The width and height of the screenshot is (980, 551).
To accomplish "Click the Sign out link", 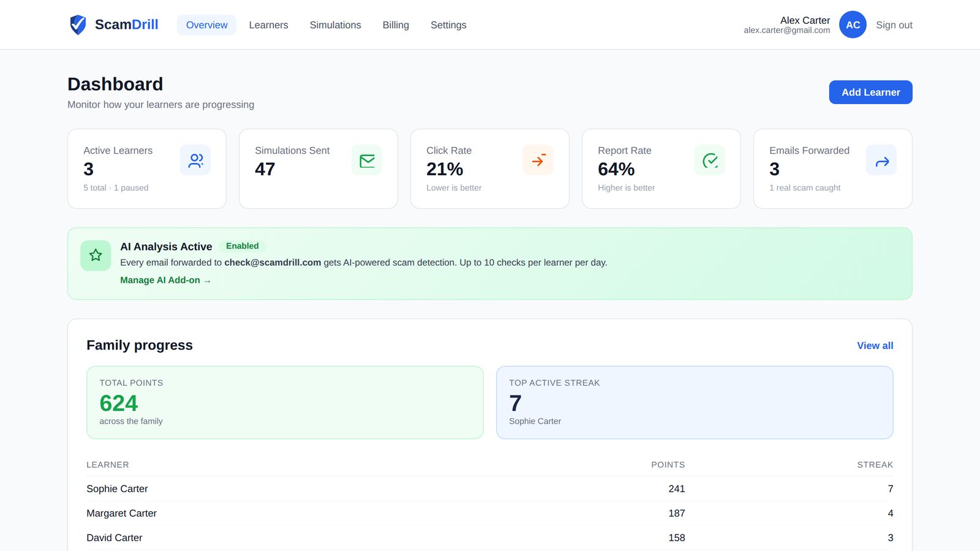I will coord(894,25).
